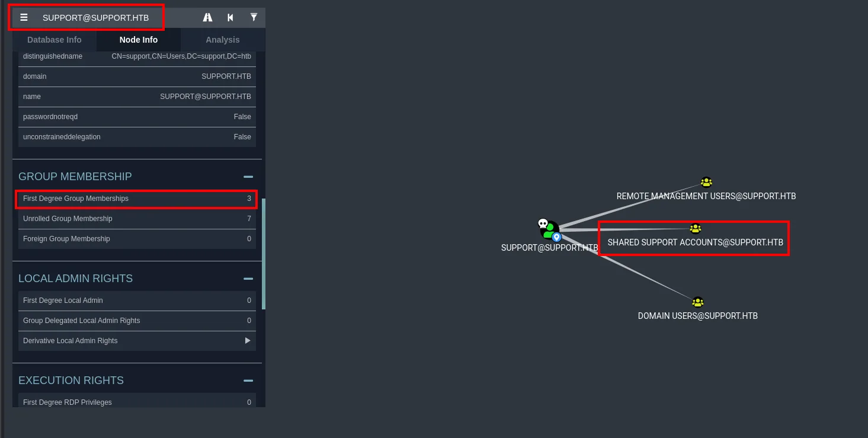Viewport: 868px width, 438px height.
Task: Click First Degree Local Admin row
Action: 137,300
